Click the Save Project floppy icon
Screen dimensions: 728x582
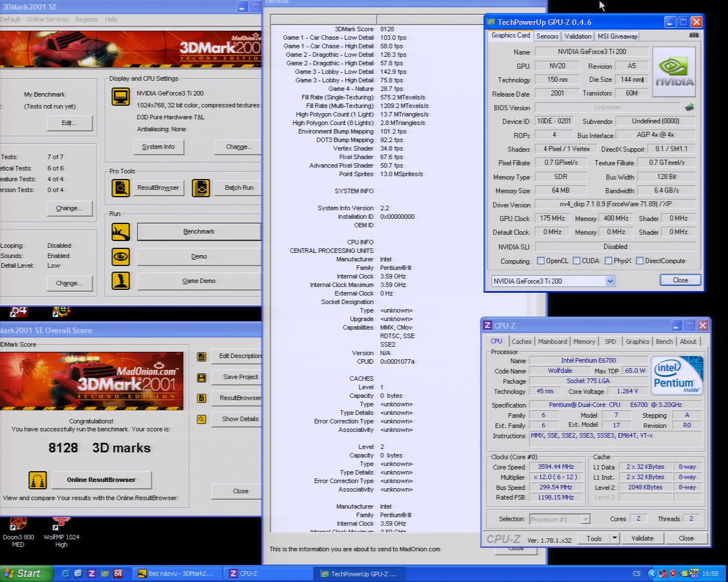(201, 377)
